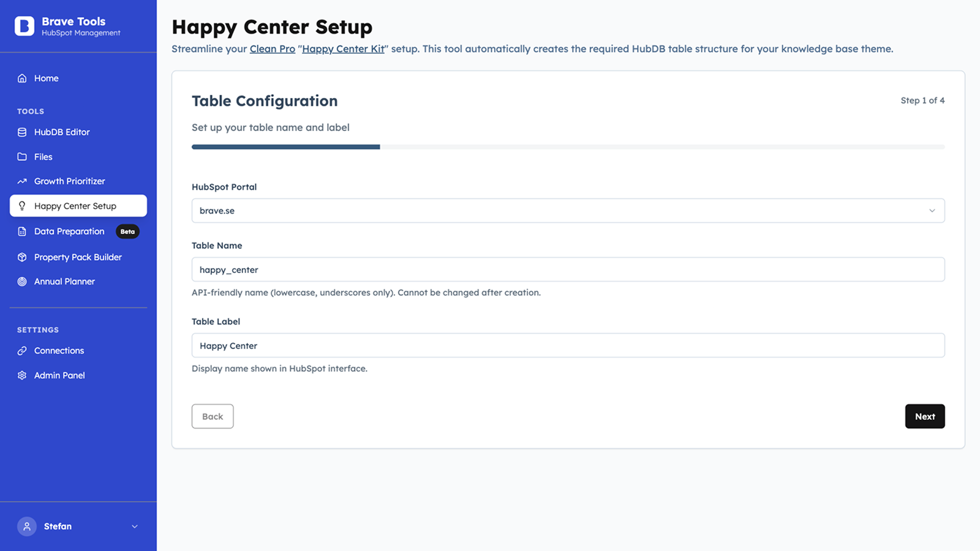
Task: Click the Growth Prioritizer trend icon
Action: 22,181
